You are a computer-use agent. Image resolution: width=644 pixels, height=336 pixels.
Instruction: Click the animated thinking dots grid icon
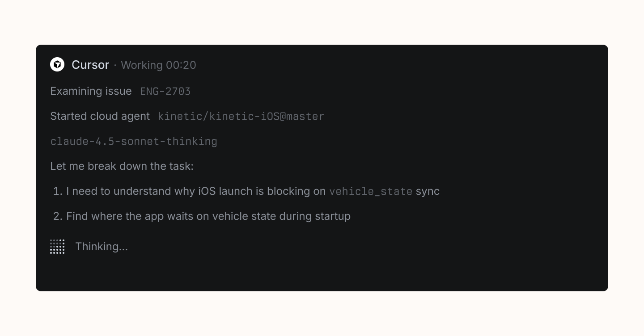point(57,247)
